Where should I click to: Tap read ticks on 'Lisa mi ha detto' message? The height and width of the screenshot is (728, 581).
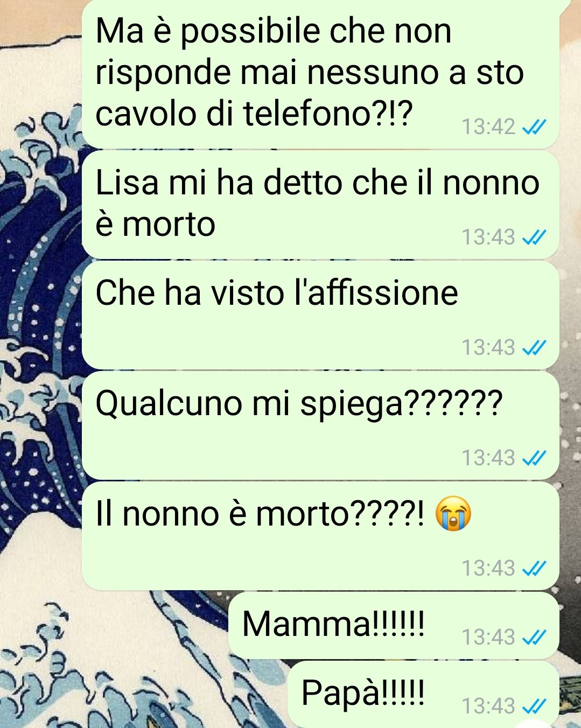tap(535, 237)
